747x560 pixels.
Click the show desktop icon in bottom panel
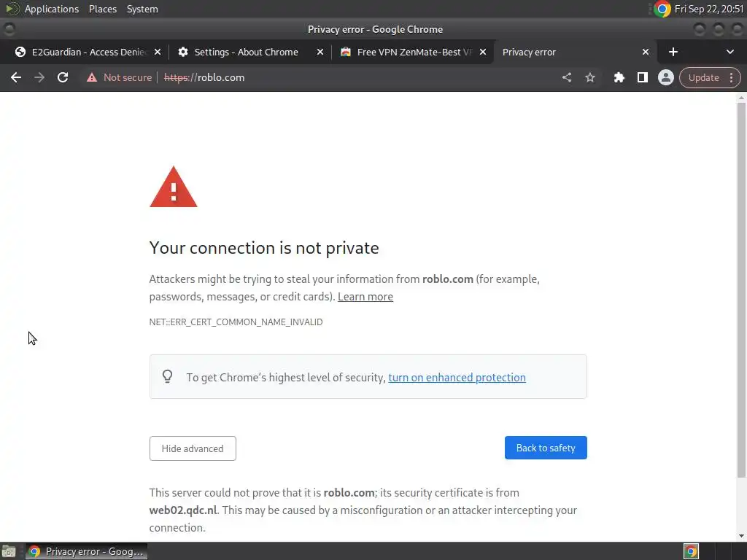click(9, 551)
